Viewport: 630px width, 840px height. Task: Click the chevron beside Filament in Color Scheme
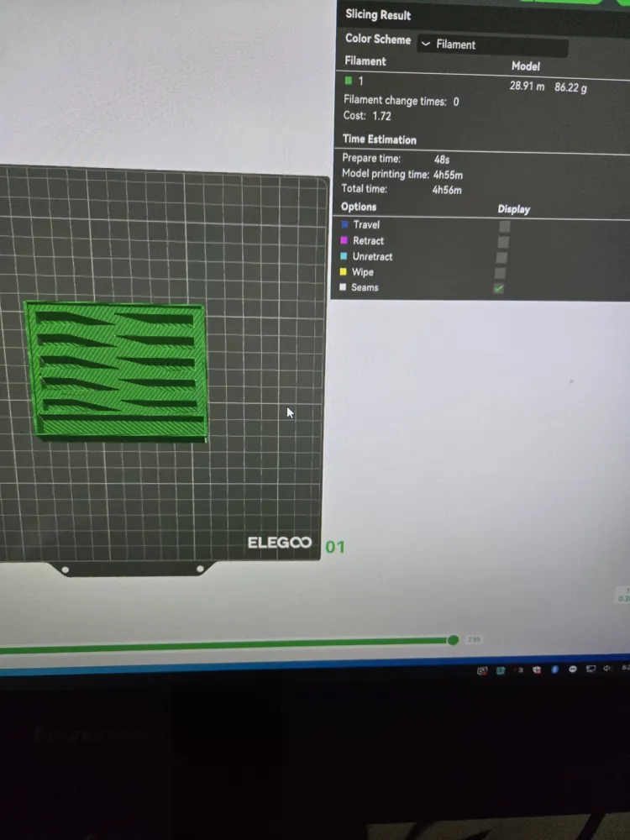426,44
